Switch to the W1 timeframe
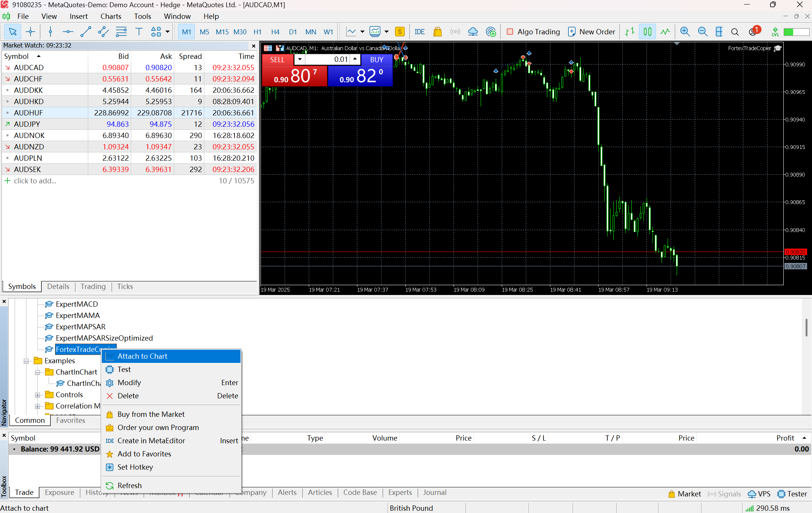Image resolution: width=812 pixels, height=513 pixels. point(328,32)
